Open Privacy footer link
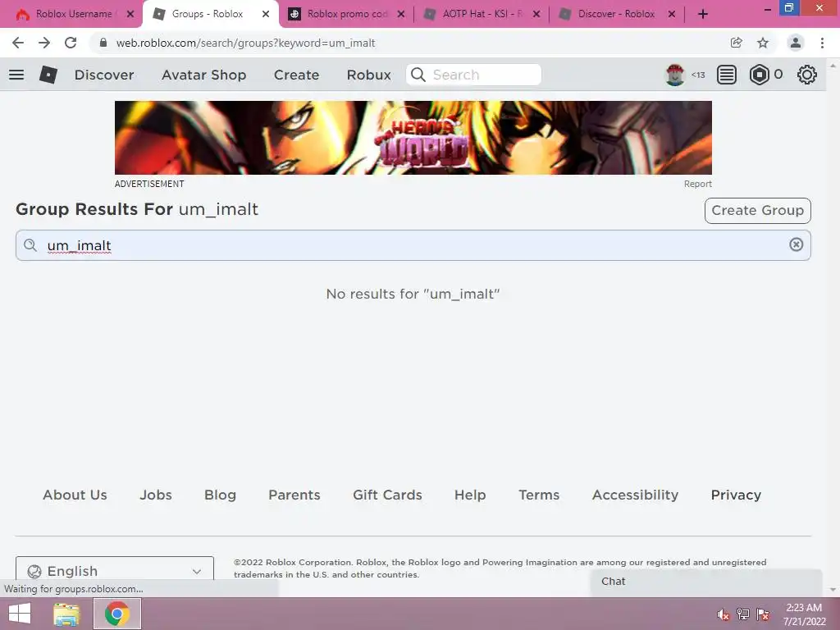 tap(736, 495)
